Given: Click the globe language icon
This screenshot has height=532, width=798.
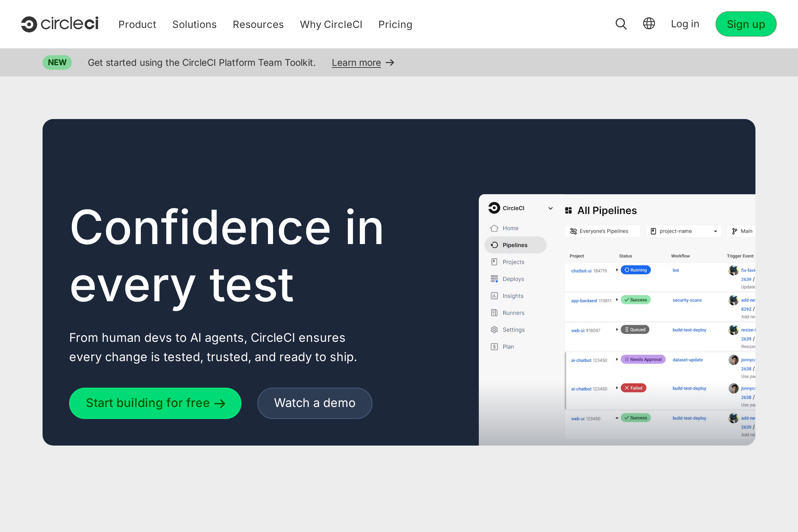Looking at the screenshot, I should 649,24.
